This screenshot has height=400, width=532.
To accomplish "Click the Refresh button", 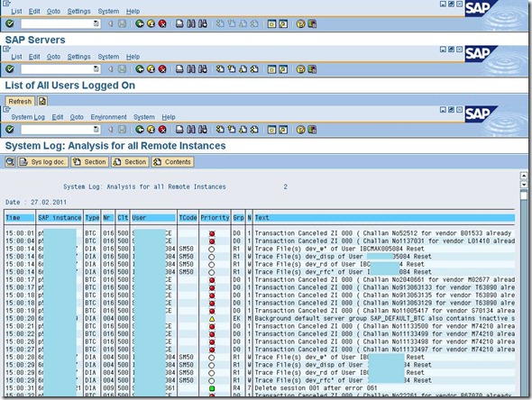I will [20, 102].
